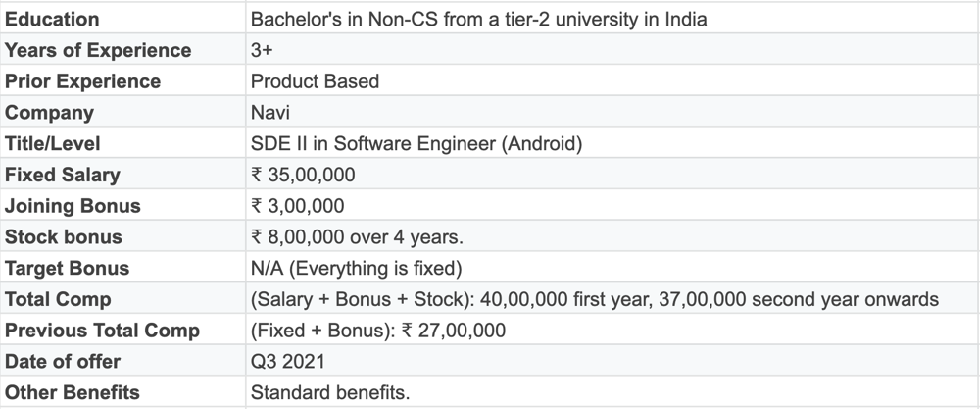
Task: Select the 3+ years experience value
Action: click(x=262, y=50)
